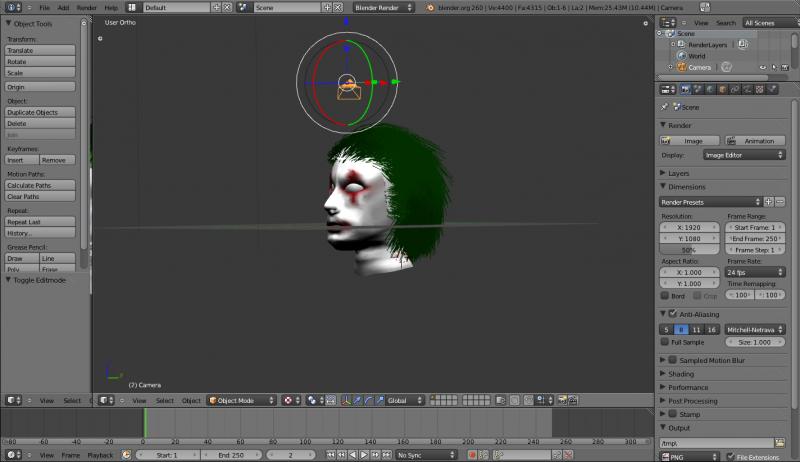The width and height of the screenshot is (800, 462).
Task: Open the Constraints properties tab (chain links)
Action: coord(735,89)
